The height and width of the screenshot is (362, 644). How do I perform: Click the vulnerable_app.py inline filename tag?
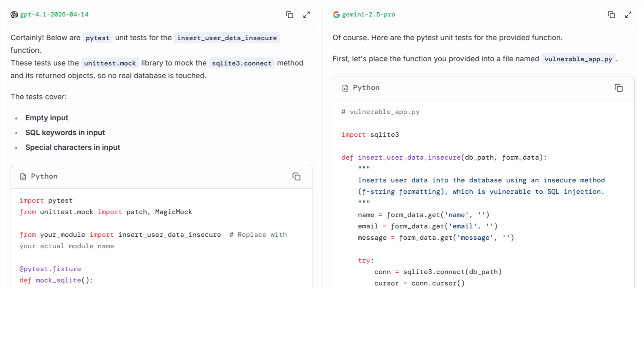click(578, 59)
